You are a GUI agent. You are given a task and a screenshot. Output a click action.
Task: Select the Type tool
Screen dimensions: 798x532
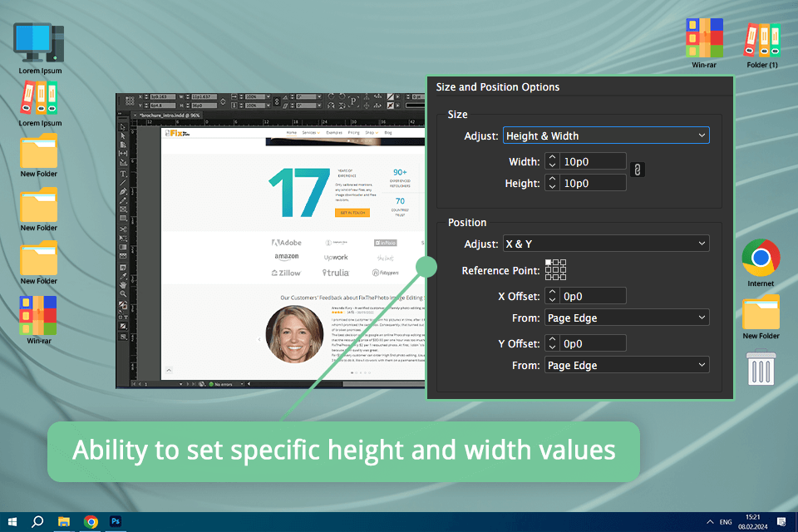coord(123,174)
